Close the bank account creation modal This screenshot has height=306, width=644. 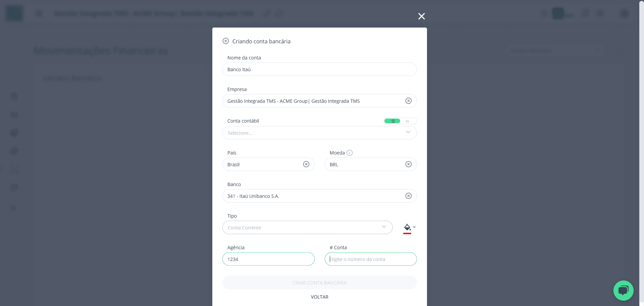422,16
